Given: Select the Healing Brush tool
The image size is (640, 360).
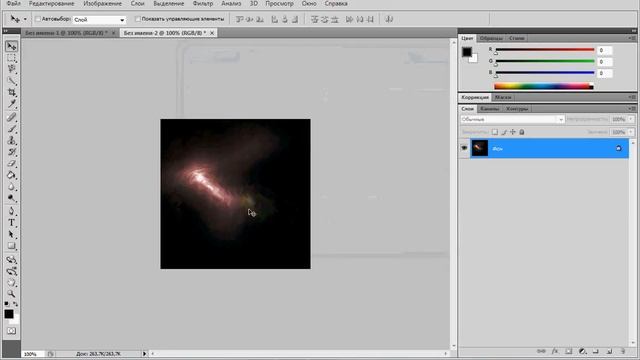Looking at the screenshot, I should tap(11, 118).
